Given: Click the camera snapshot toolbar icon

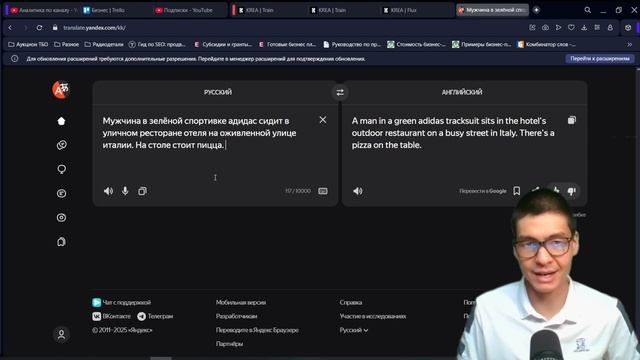Looking at the screenshot, I should point(545,28).
